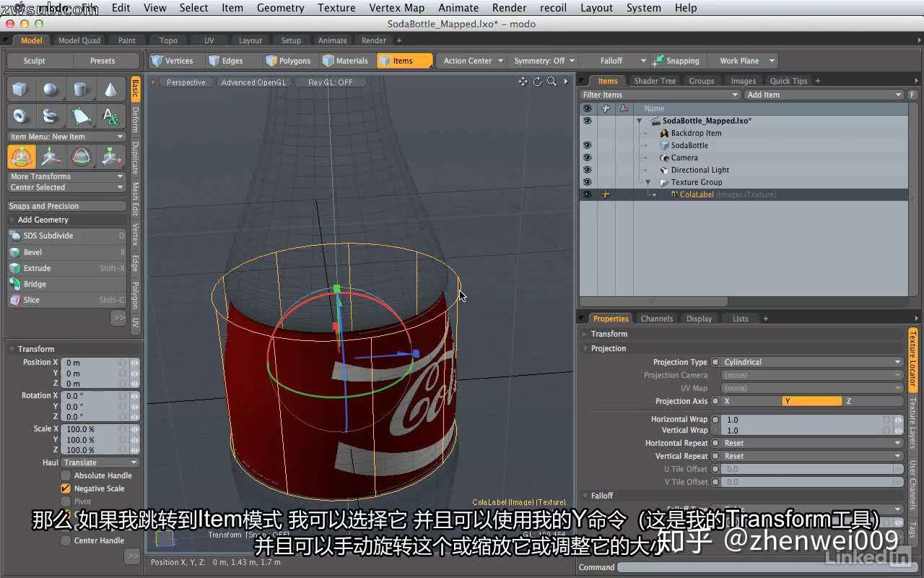The width and height of the screenshot is (924, 578).
Task: Toggle visibility eye for SodaBottle
Action: (587, 145)
